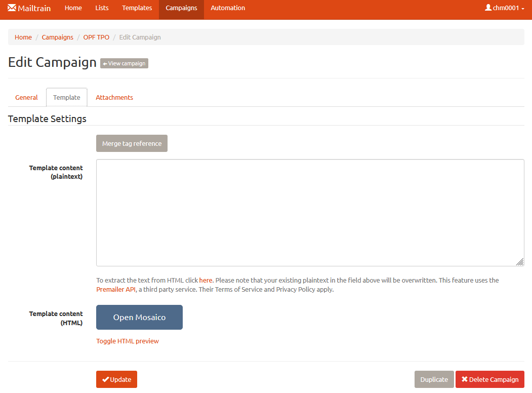Click the resize grip of the plaintext textarea
Image resolution: width=532 pixels, height=393 pixels.
tap(520, 262)
